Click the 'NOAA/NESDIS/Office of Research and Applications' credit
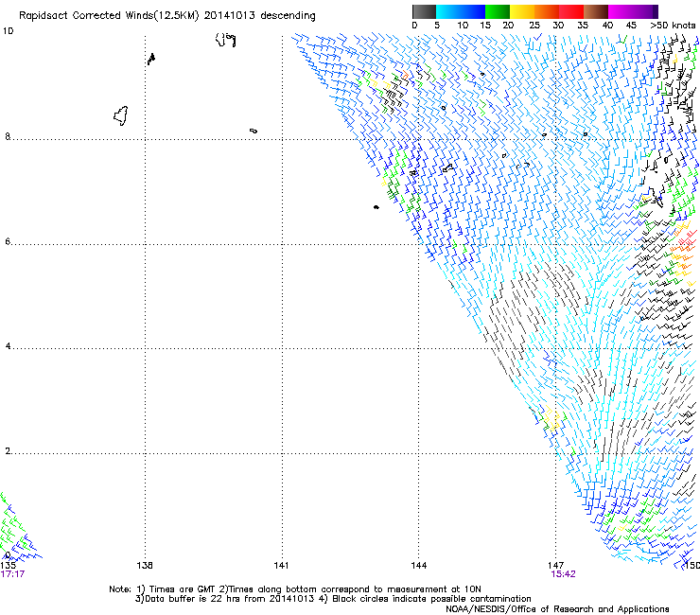This screenshot has height=615, width=700. (x=557, y=609)
